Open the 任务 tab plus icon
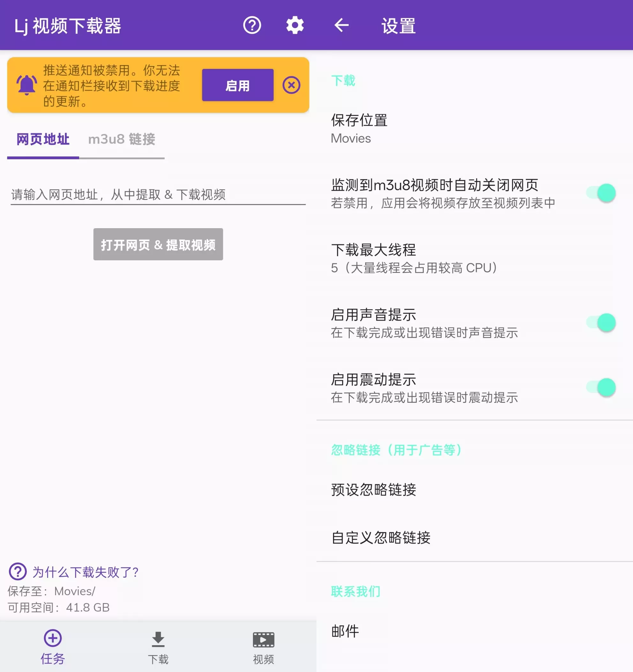633x672 pixels. click(53, 638)
